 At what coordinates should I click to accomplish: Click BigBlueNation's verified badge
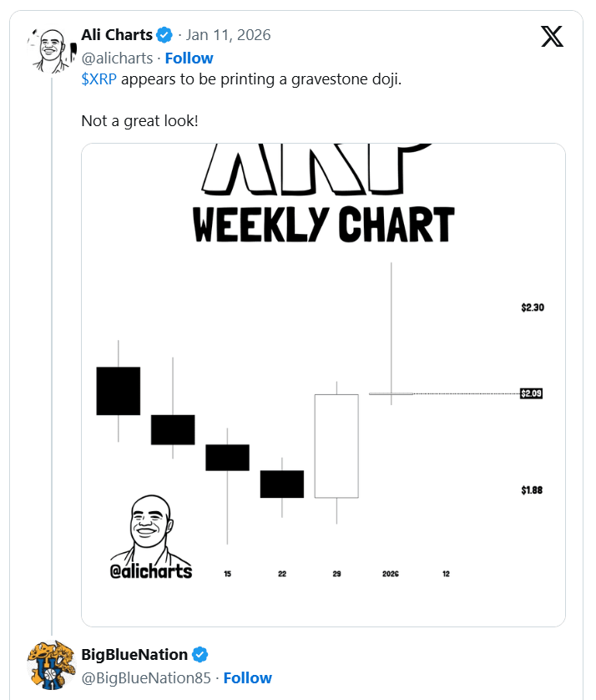click(200, 654)
